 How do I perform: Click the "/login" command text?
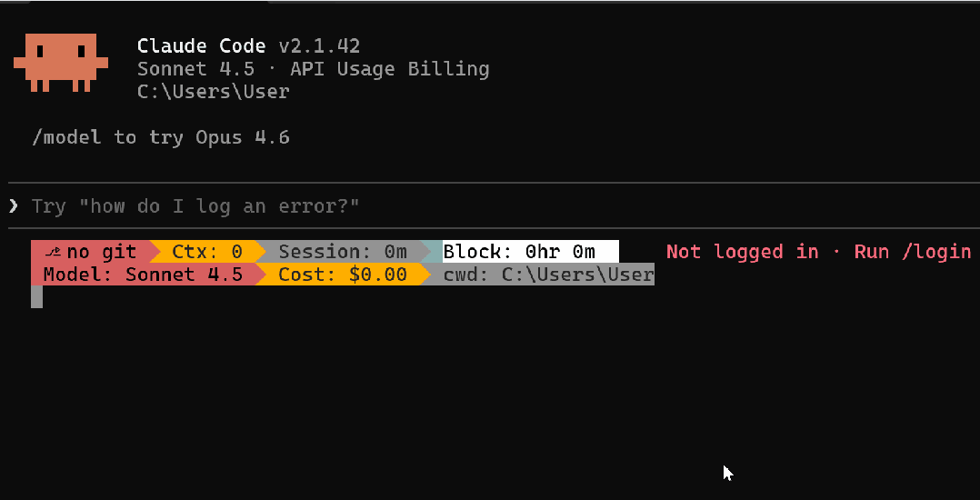click(x=936, y=252)
